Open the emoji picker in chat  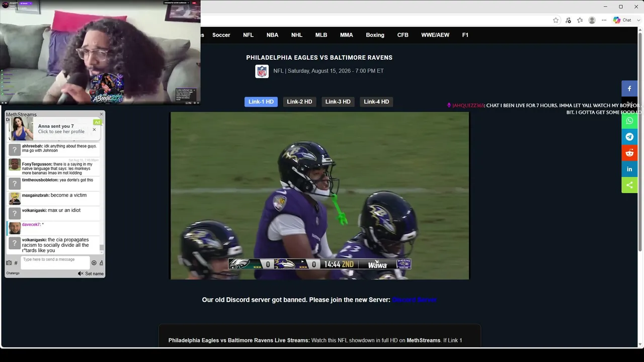[94, 262]
